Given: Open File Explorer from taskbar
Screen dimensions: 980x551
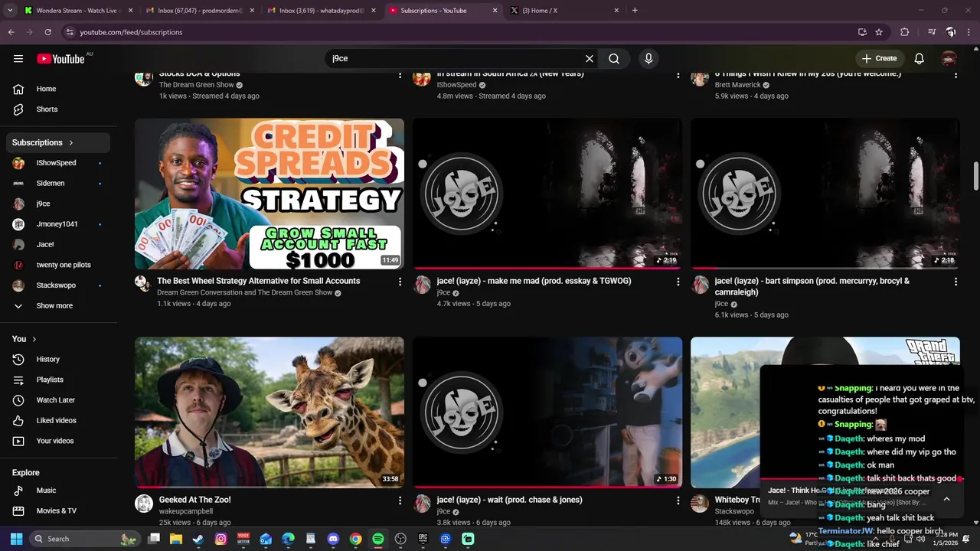Looking at the screenshot, I should (176, 539).
